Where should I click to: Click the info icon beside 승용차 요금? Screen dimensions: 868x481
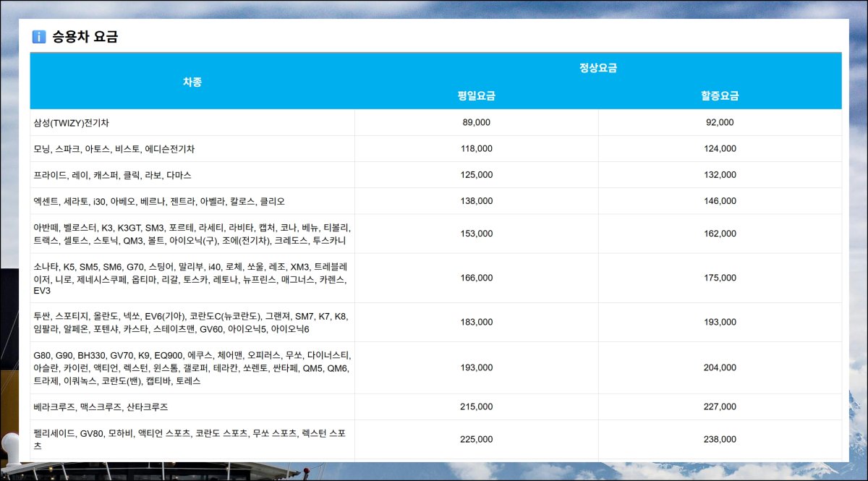tap(39, 37)
